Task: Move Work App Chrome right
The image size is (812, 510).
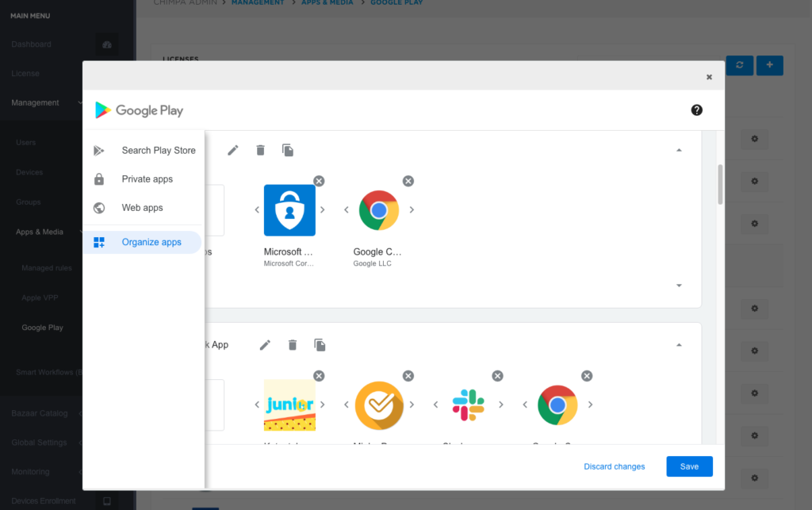Action: (x=590, y=405)
